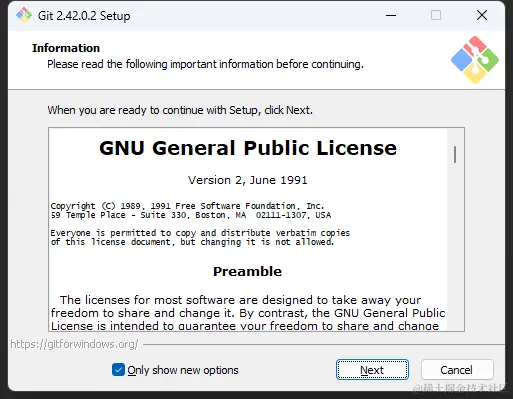Click 'The licenses for most software' line
The image size is (513, 399).
pos(240,300)
